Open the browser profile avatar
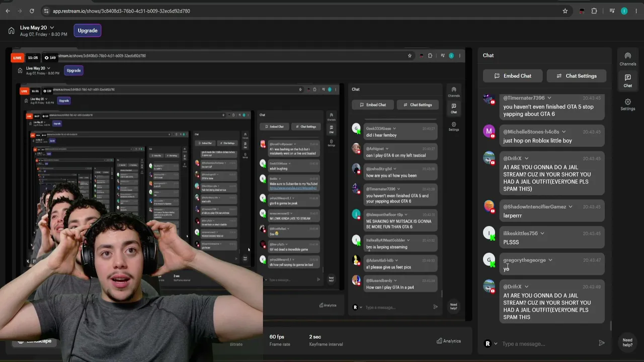The height and width of the screenshot is (362, 644). [624, 11]
